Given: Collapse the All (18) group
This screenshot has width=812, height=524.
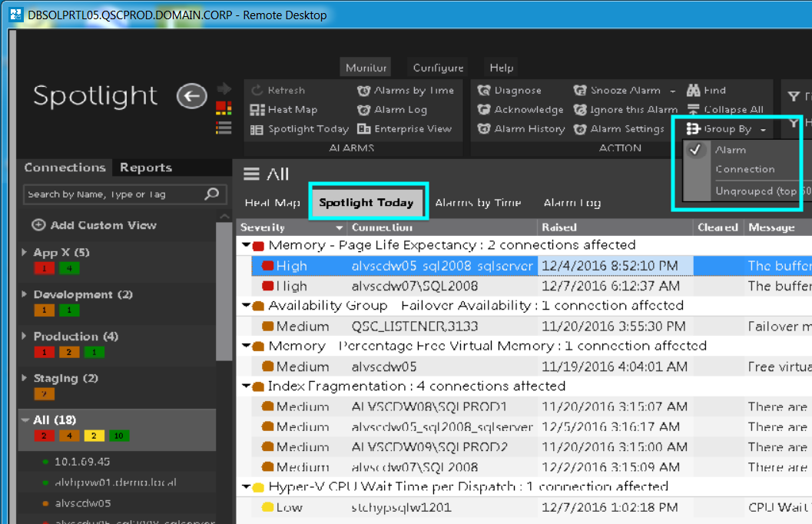Looking at the screenshot, I should click(x=25, y=420).
